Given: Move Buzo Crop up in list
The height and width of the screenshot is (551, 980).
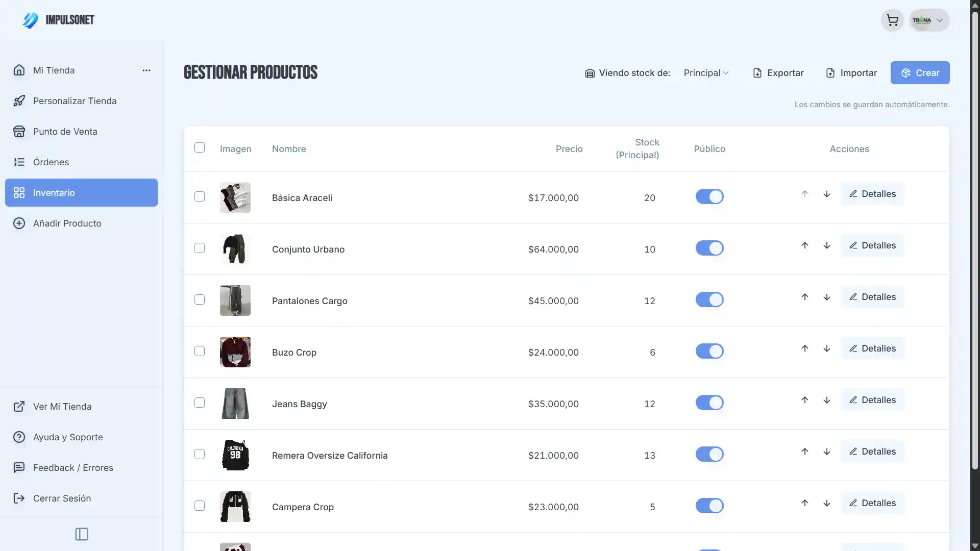Looking at the screenshot, I should tap(805, 348).
